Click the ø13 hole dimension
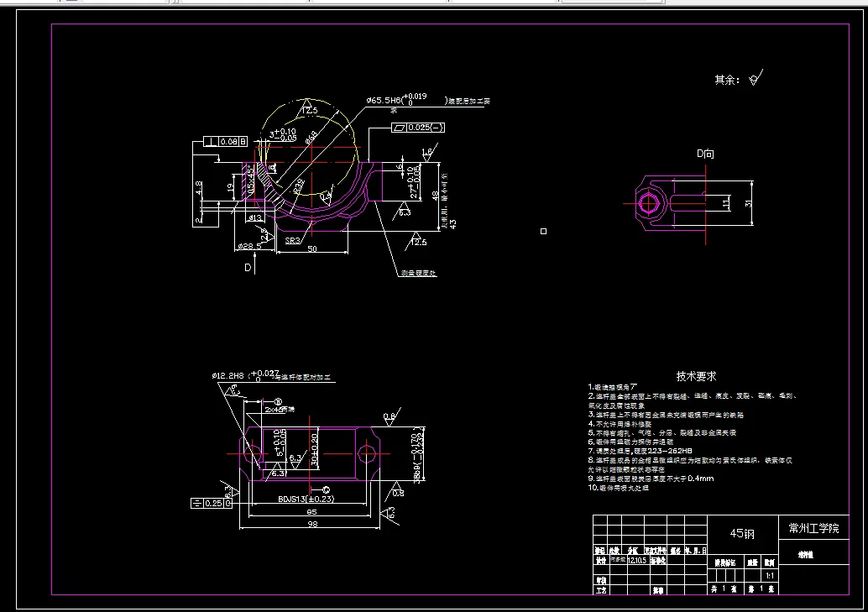Image resolution: width=868 pixels, height=612 pixels. pyautogui.click(x=254, y=217)
